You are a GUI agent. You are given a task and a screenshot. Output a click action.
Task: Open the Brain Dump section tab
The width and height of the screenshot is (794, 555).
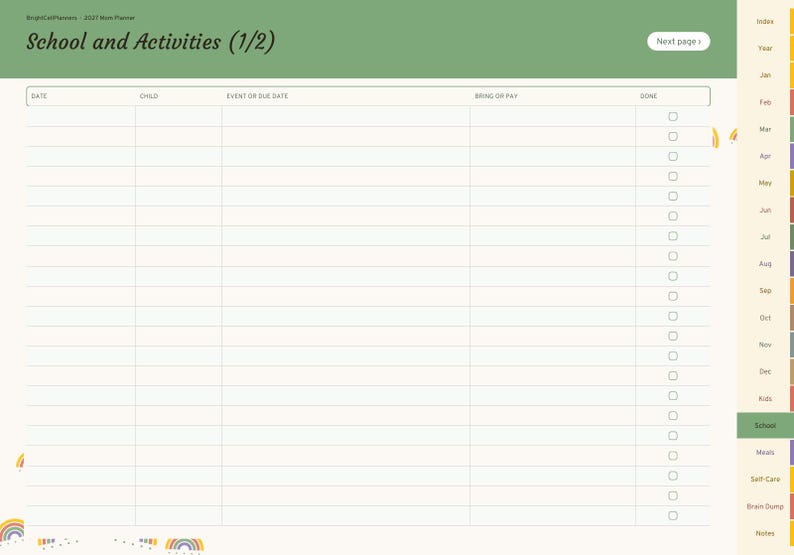click(x=765, y=506)
